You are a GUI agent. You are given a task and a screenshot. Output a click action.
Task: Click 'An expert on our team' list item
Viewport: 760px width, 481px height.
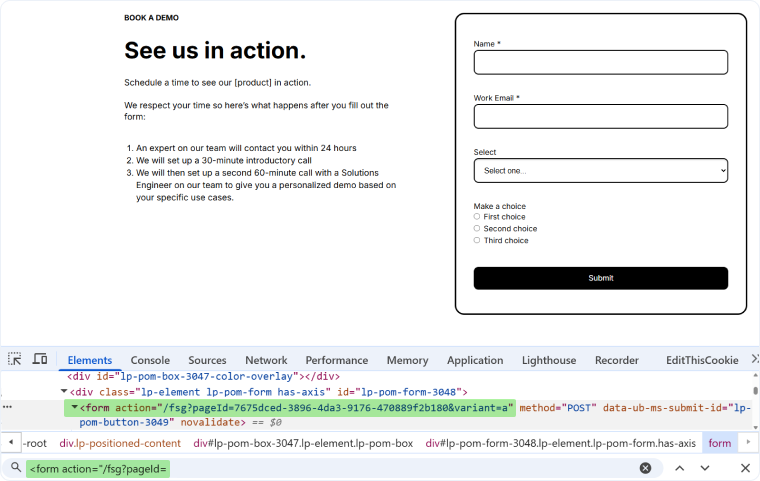(246, 148)
